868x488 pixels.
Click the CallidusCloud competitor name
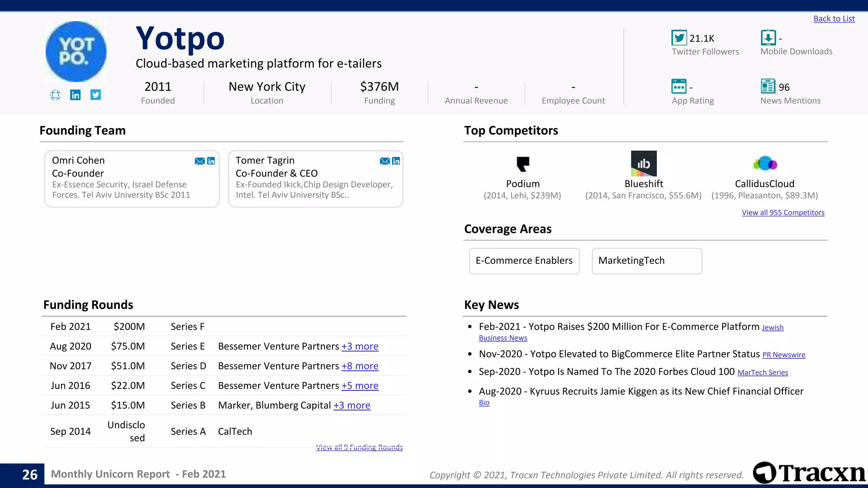(x=765, y=184)
